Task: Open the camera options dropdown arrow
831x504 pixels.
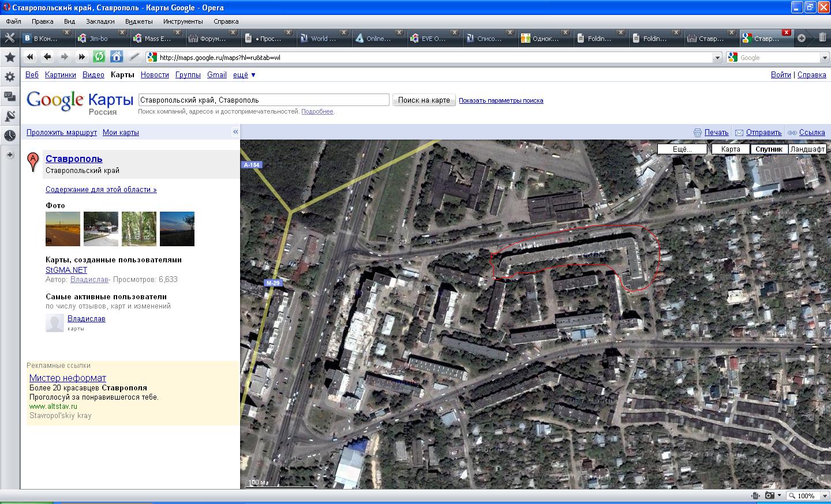Action: click(779, 496)
